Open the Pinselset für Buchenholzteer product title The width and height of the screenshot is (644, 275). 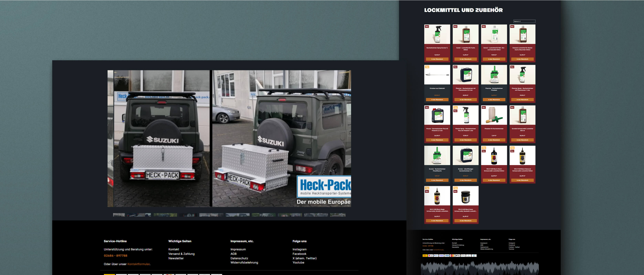(494, 129)
